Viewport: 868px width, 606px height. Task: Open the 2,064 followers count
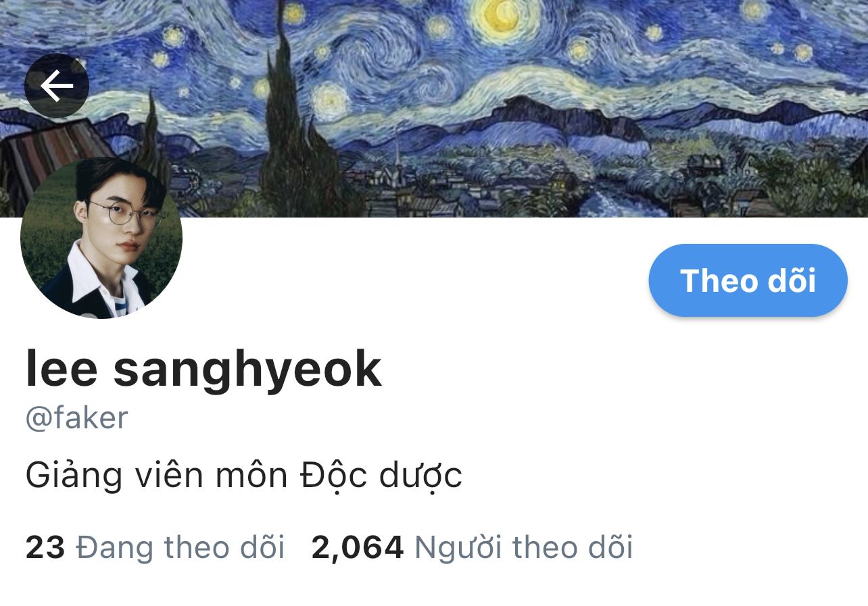click(358, 548)
